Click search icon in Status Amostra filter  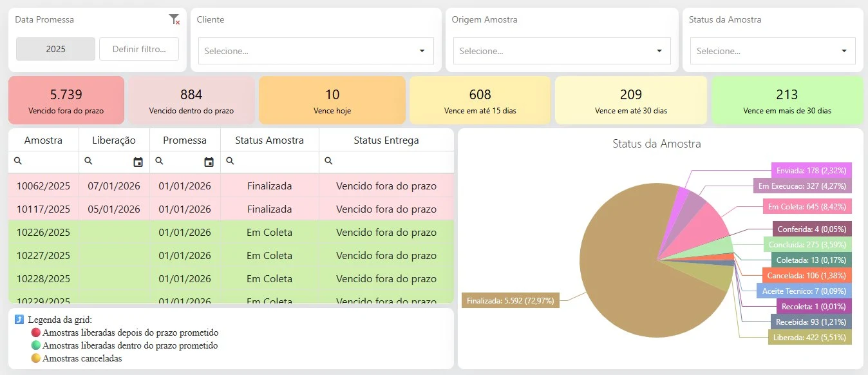[x=230, y=161]
